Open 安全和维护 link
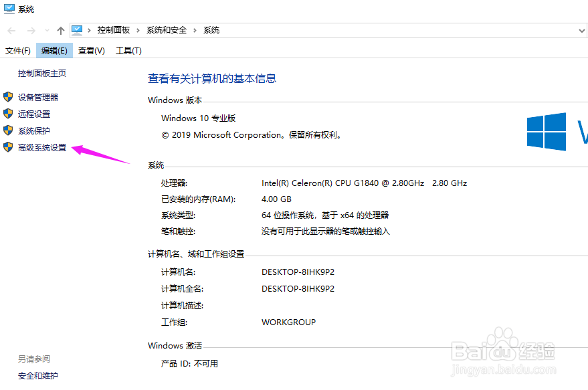 [38, 376]
